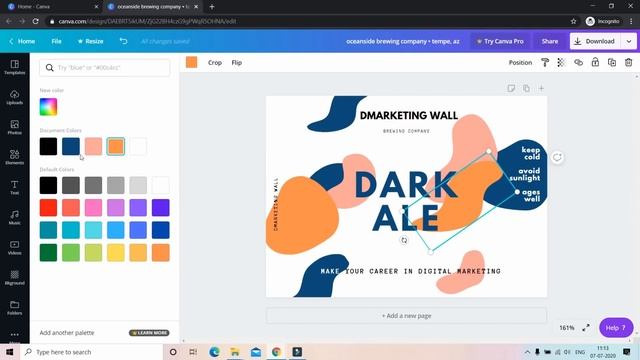Open the Elements panel
Viewport: 640px width, 360px height.
[15, 157]
